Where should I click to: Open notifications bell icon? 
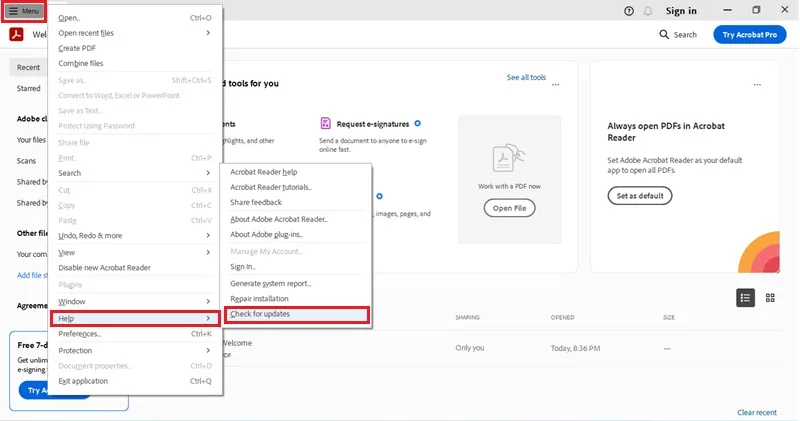click(647, 11)
